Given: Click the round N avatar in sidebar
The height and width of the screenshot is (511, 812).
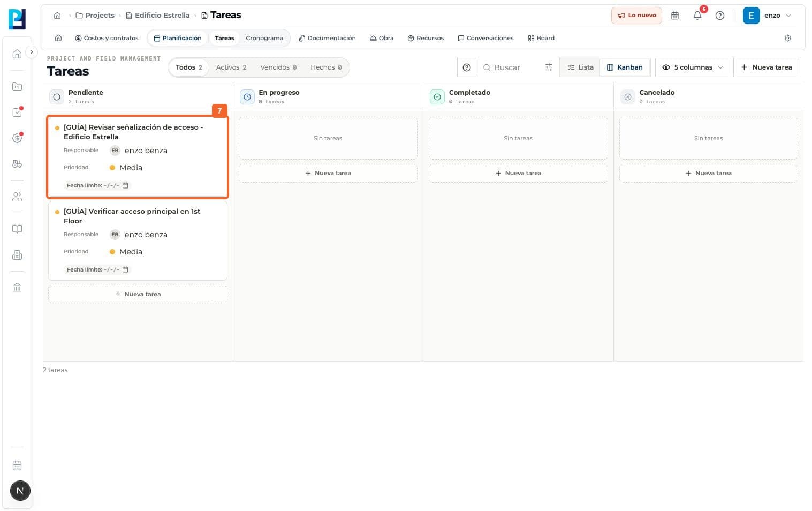Looking at the screenshot, I should tap(20, 491).
